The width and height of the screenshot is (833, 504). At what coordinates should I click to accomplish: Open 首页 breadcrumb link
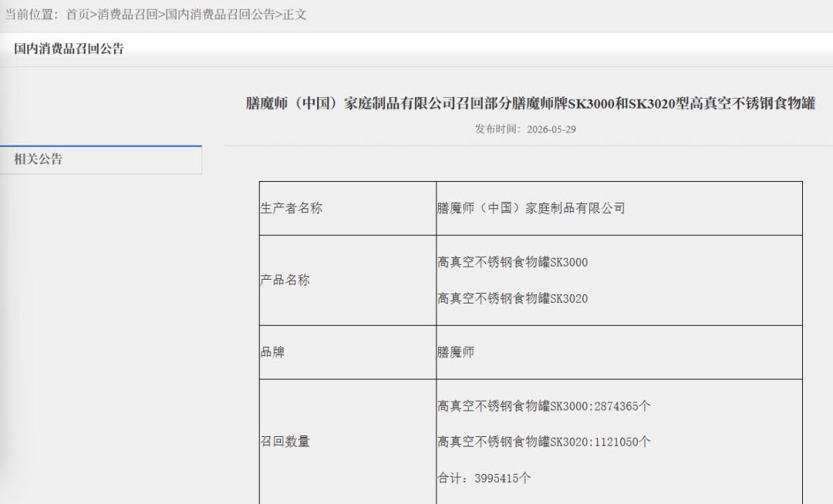[78, 15]
